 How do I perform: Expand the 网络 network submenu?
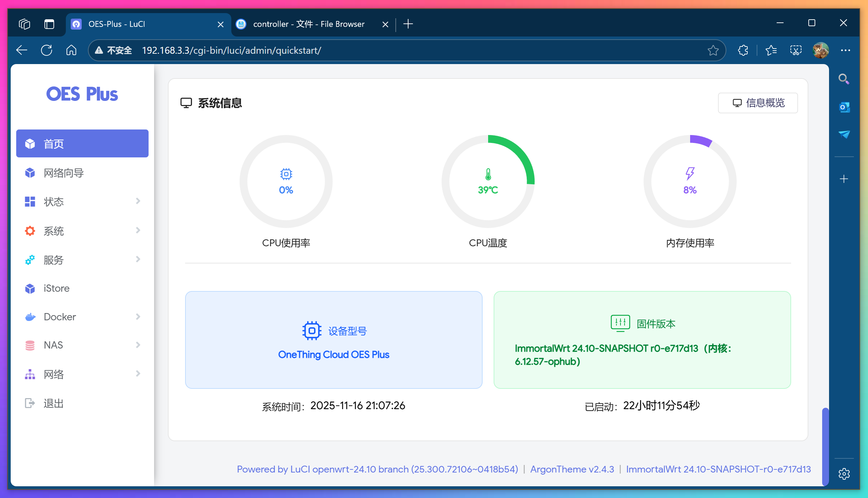pos(138,374)
